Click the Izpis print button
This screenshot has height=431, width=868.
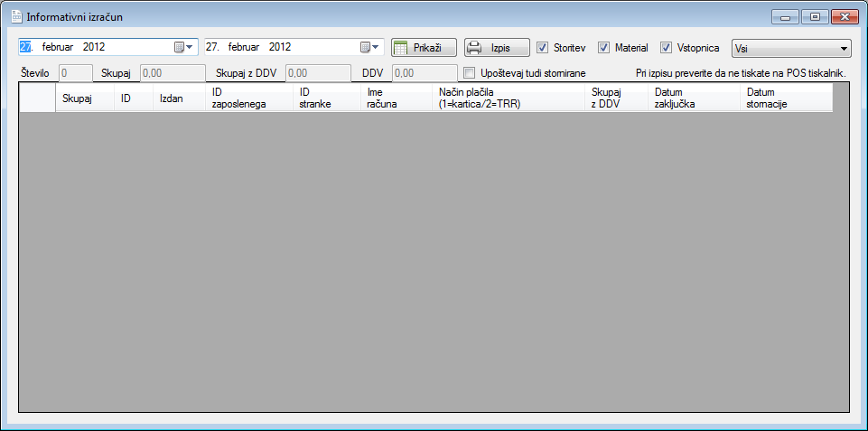click(497, 48)
